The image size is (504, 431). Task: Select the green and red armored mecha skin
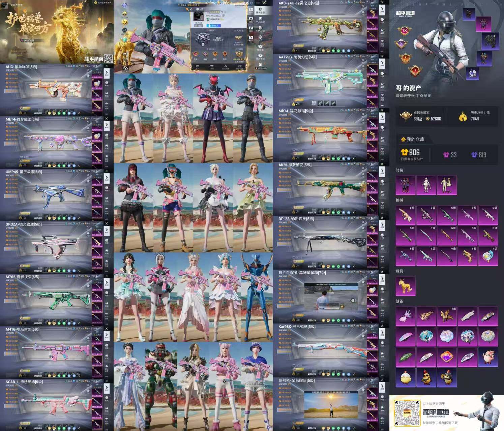[x=161, y=386]
